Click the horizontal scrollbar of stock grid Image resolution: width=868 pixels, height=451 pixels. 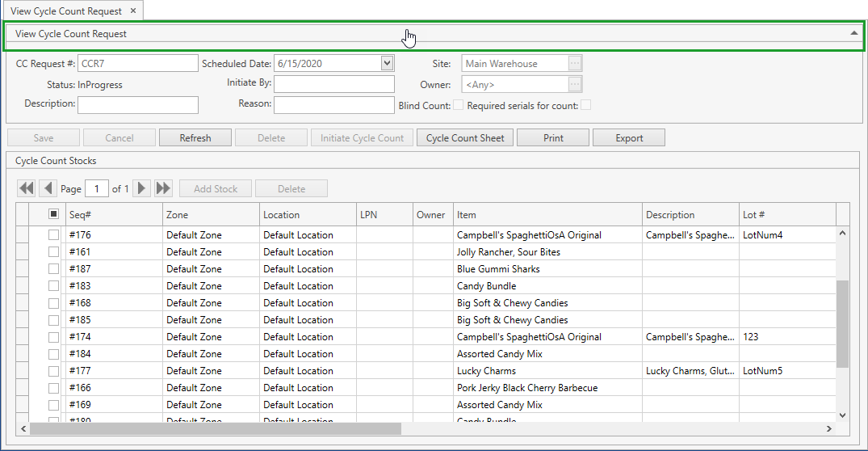coord(215,428)
